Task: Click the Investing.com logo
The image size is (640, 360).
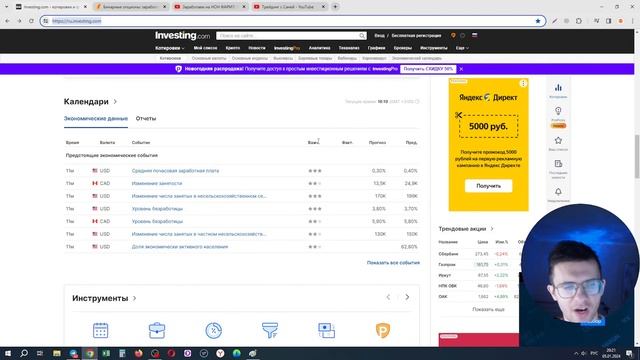Action: [x=182, y=36]
